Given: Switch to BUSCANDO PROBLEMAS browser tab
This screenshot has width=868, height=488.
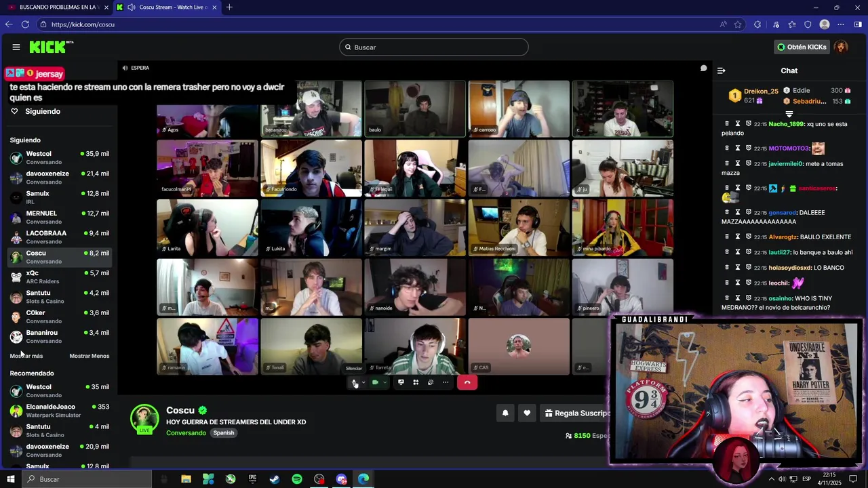Looking at the screenshot, I should tap(57, 7).
